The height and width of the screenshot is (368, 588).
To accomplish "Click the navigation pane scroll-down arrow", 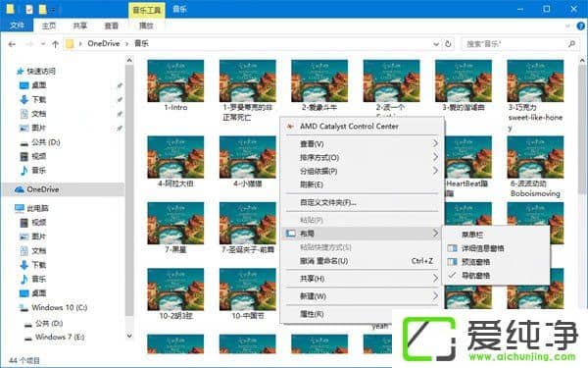I will point(129,336).
